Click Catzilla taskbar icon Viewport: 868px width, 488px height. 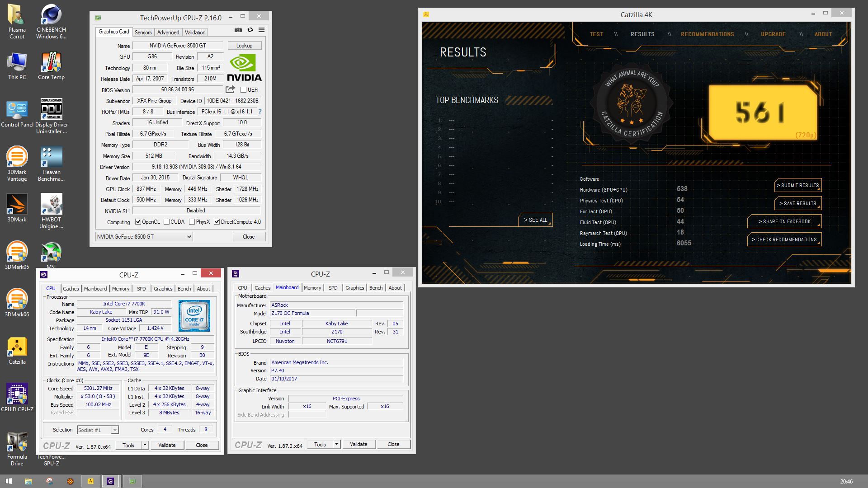(x=90, y=481)
